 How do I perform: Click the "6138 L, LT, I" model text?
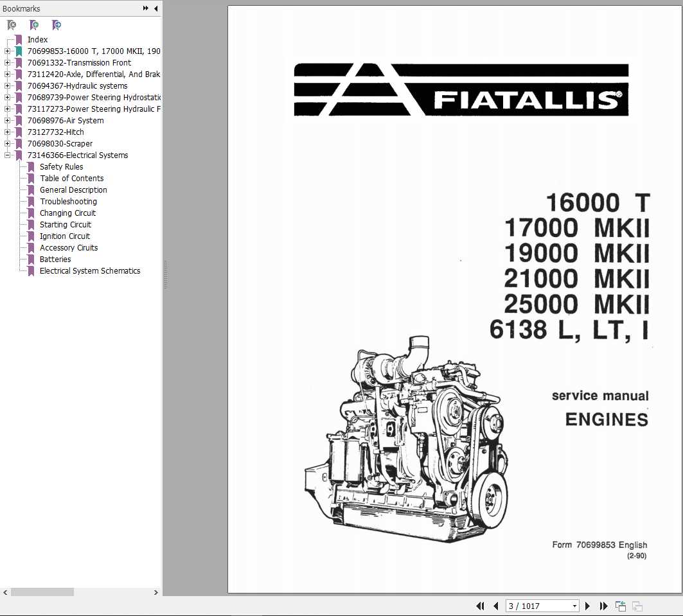click(569, 330)
